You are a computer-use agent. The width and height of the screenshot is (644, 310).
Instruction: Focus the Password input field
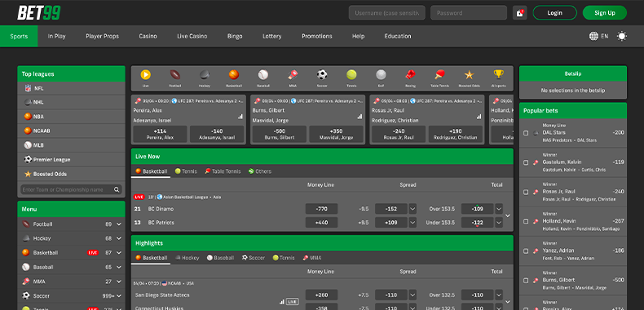pos(468,13)
